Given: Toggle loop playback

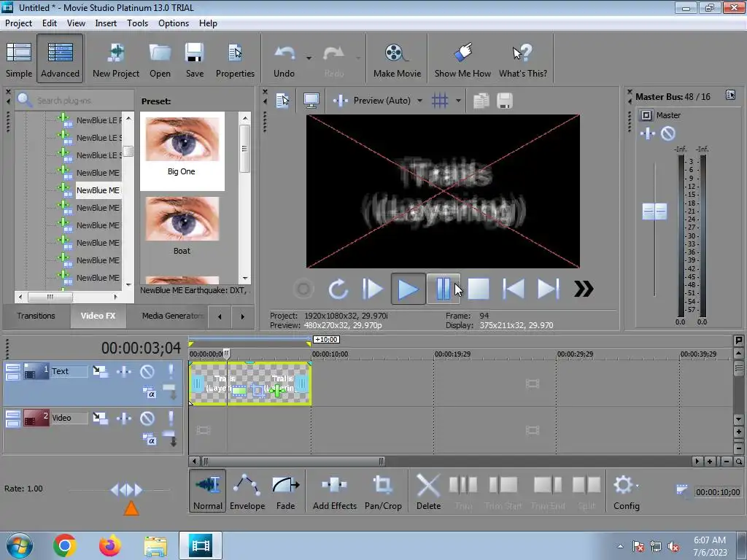Looking at the screenshot, I should tap(338, 289).
